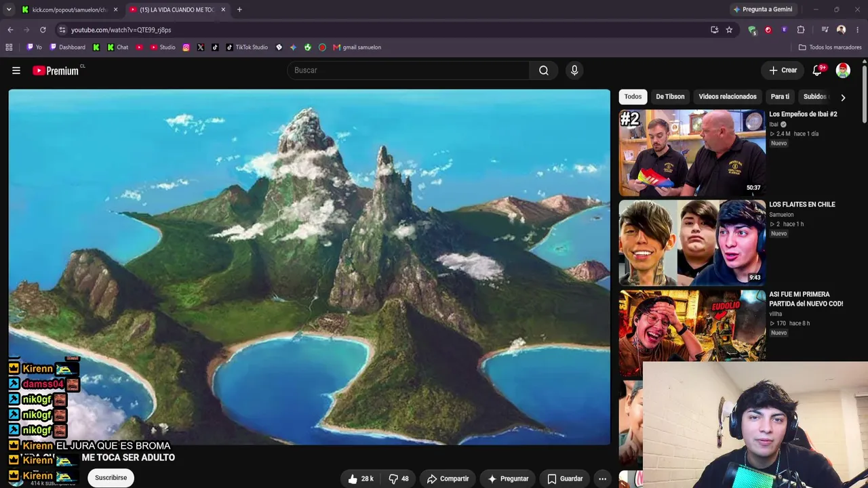
Task: Click the Preguntar button
Action: click(x=508, y=479)
